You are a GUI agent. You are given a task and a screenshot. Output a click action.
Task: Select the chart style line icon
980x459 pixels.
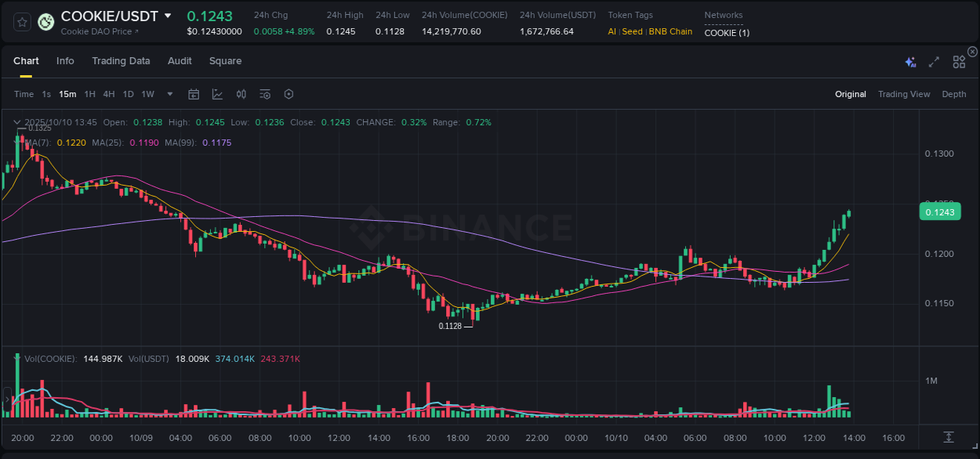(217, 94)
